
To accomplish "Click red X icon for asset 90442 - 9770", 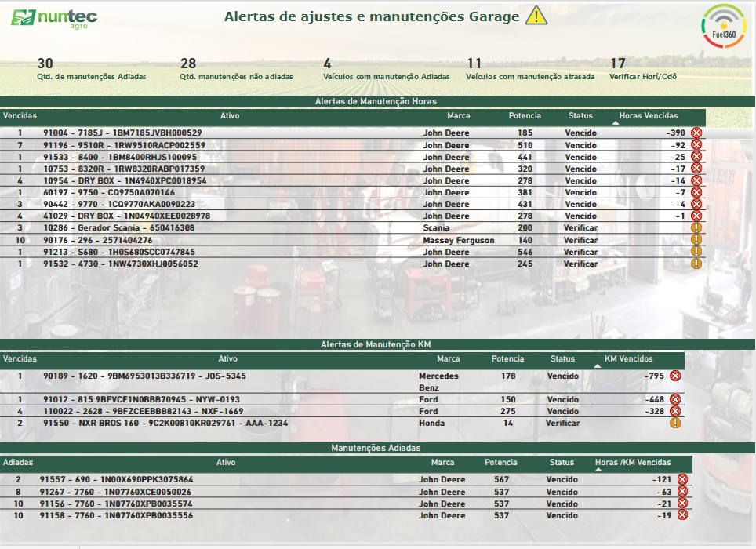I will [696, 203].
